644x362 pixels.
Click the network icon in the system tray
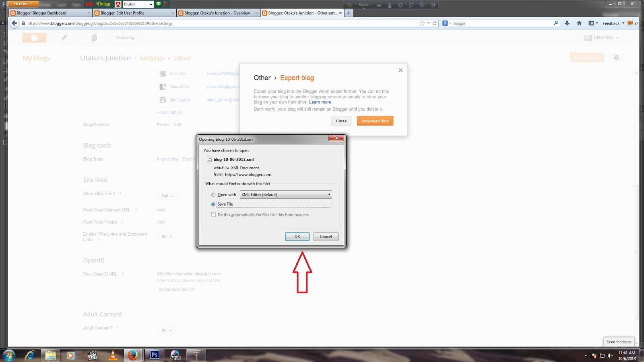(x=602, y=356)
